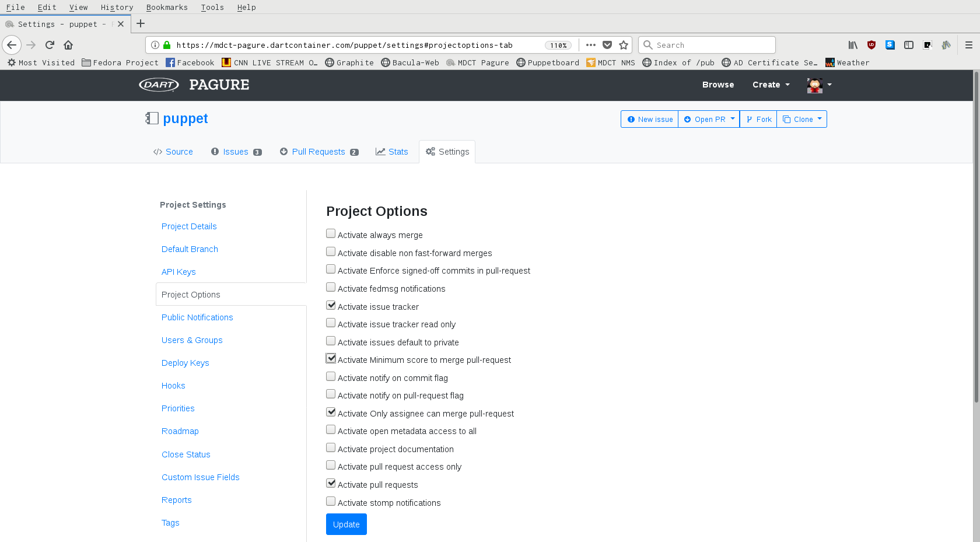Screen dimensions: 980x542
Task: Open the Browse link in header
Action: [718, 85]
